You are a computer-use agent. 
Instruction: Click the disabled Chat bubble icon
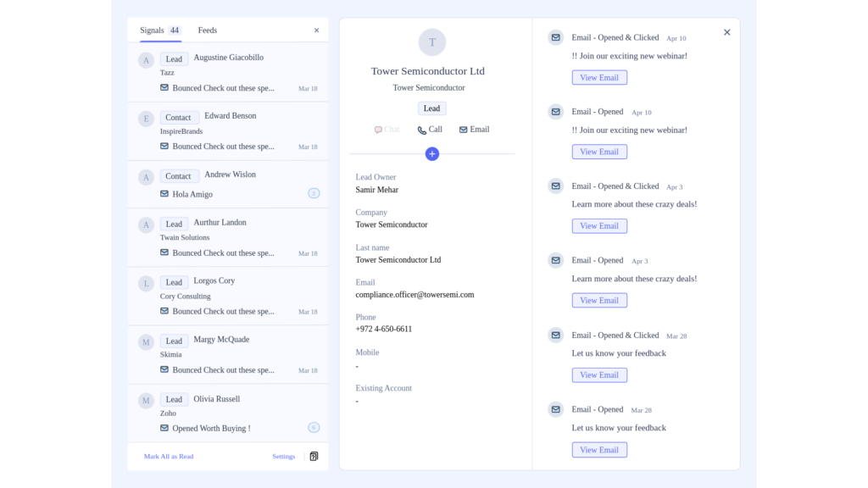point(378,130)
